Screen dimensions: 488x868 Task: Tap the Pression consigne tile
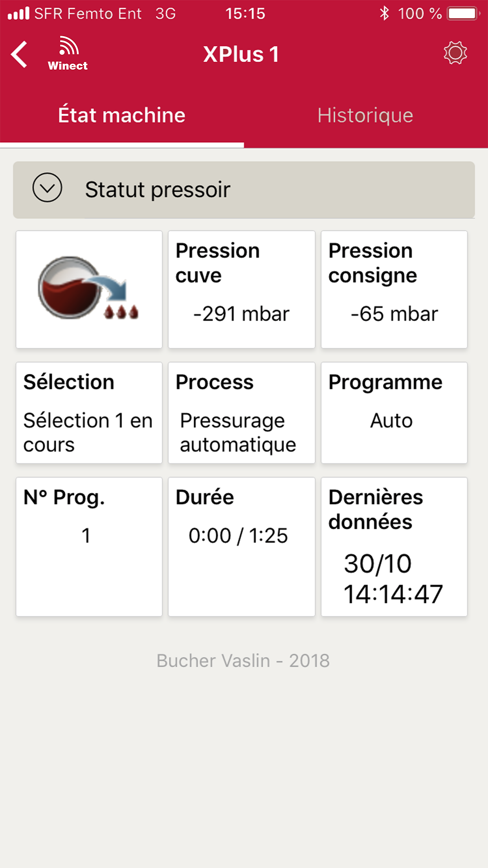coord(394,289)
